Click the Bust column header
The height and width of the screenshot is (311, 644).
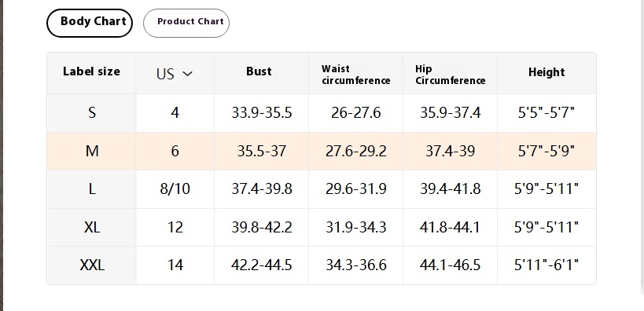tap(259, 71)
